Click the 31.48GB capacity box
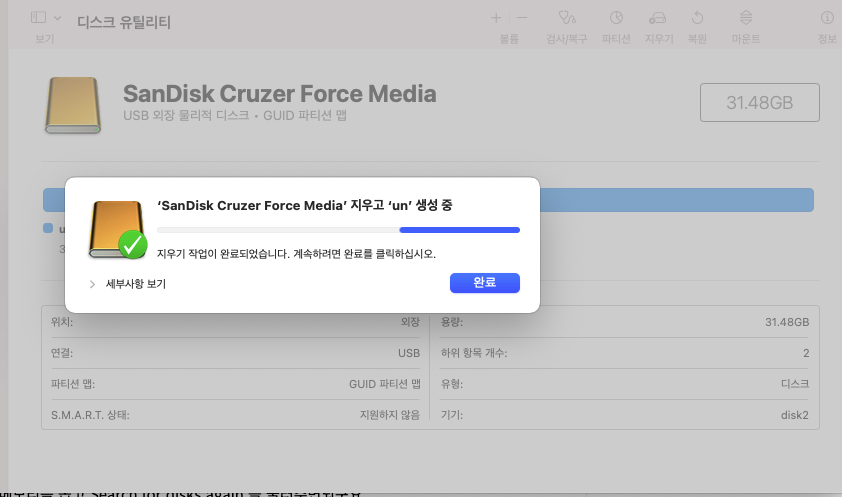The image size is (842, 497). [x=759, y=103]
